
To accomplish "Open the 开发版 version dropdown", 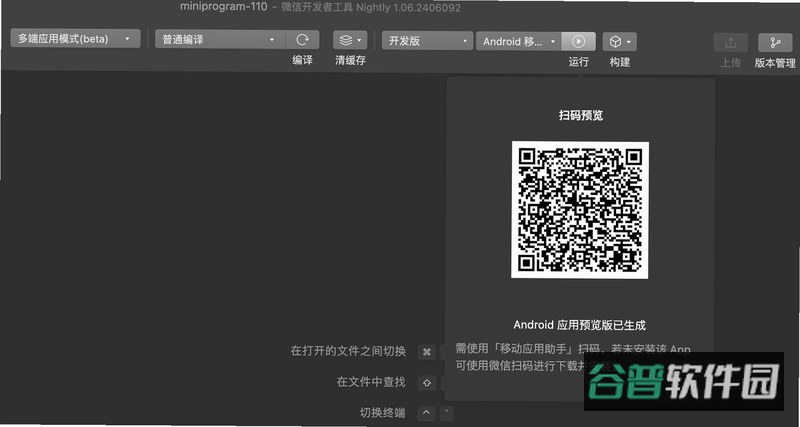I will coord(428,41).
